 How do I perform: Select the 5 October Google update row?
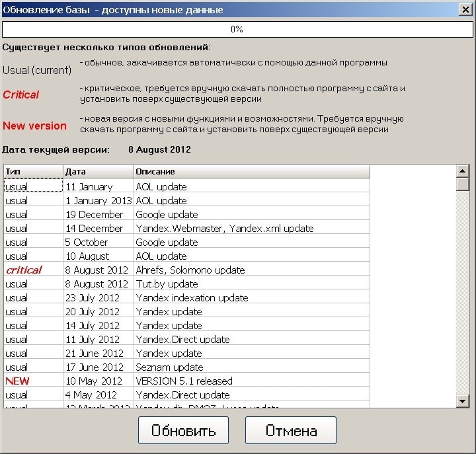click(x=167, y=243)
